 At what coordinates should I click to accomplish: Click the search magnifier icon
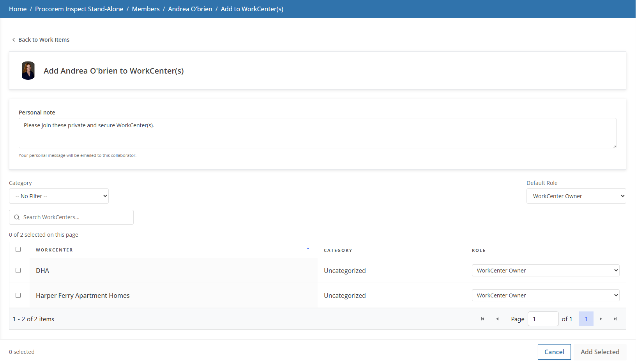(x=17, y=217)
